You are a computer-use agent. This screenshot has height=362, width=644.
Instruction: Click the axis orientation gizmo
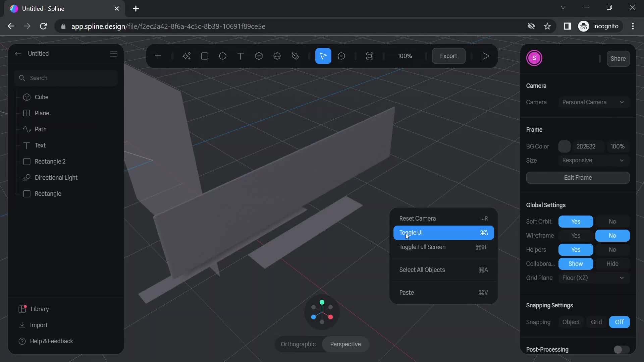[x=322, y=312]
